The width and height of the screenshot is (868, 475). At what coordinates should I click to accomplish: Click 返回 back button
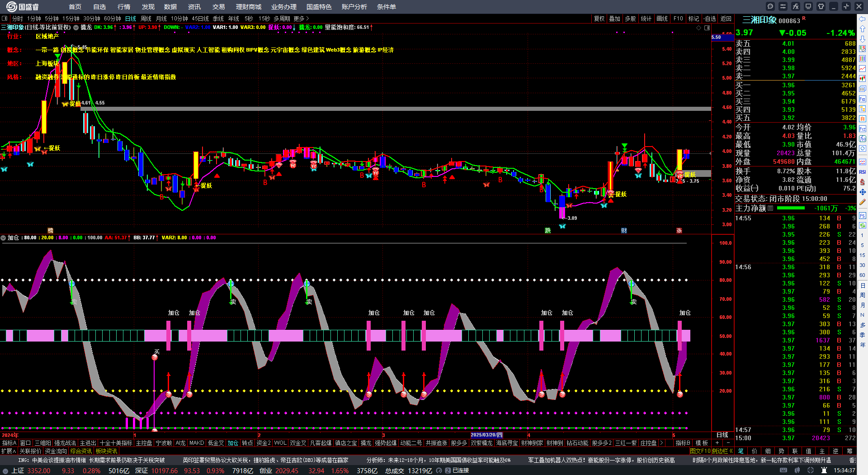point(726,19)
